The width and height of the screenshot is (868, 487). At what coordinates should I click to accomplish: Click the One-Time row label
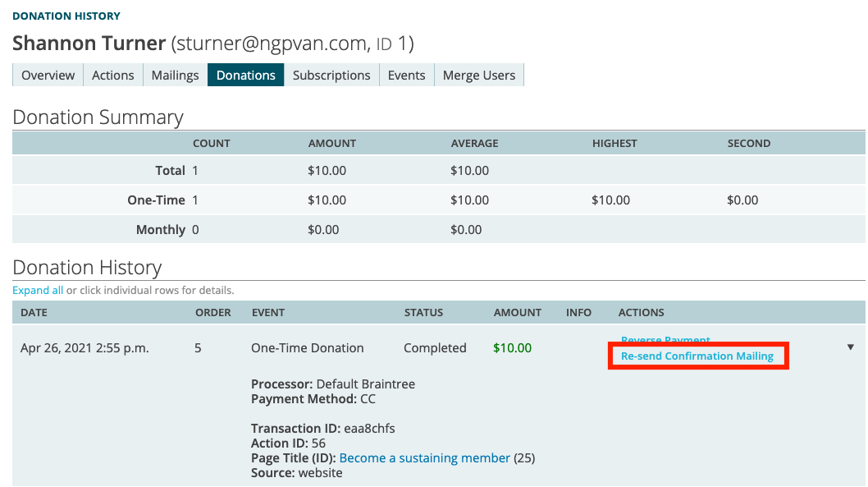pos(156,200)
